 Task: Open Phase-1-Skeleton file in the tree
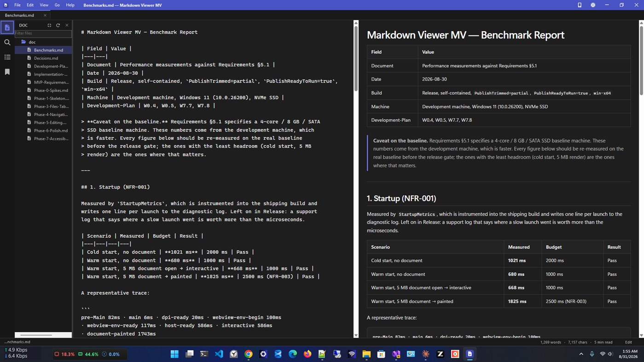click(x=44, y=98)
